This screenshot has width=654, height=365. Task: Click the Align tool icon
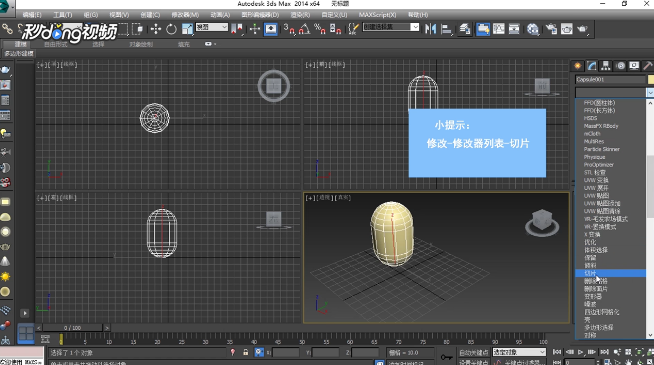[x=447, y=29]
